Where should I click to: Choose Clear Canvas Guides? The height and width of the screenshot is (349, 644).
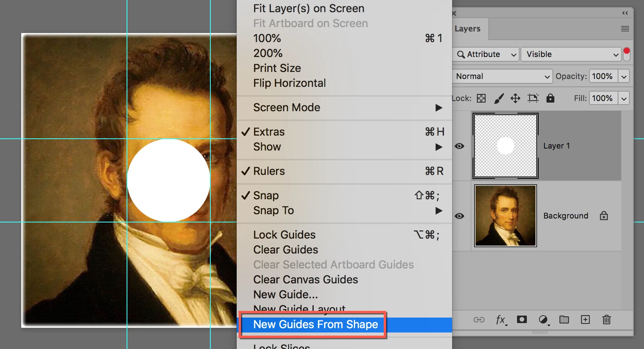tap(344, 279)
